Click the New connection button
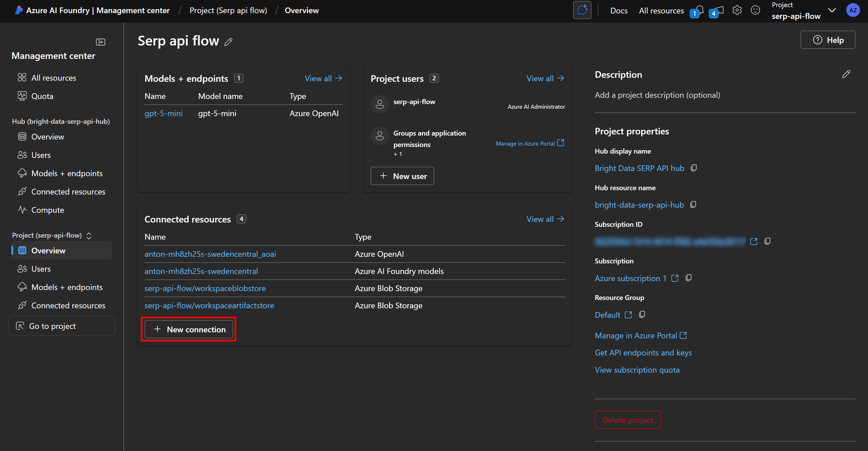 click(189, 329)
